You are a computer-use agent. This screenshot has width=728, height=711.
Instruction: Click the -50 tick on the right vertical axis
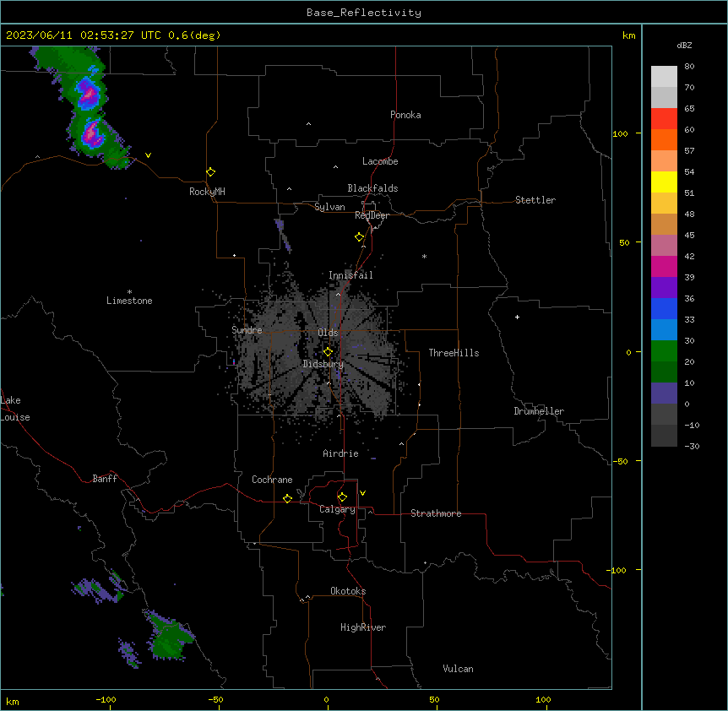point(620,461)
